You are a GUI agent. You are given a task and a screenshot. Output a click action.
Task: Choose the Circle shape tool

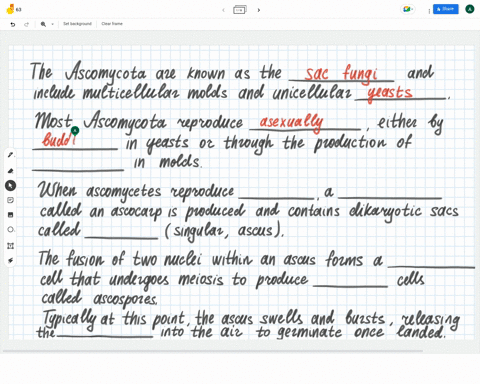[10, 230]
